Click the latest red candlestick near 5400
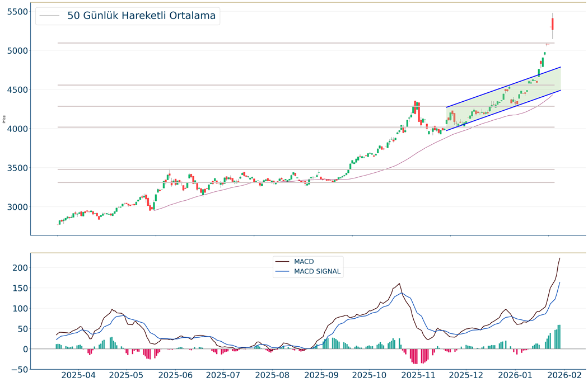 [x=552, y=23]
